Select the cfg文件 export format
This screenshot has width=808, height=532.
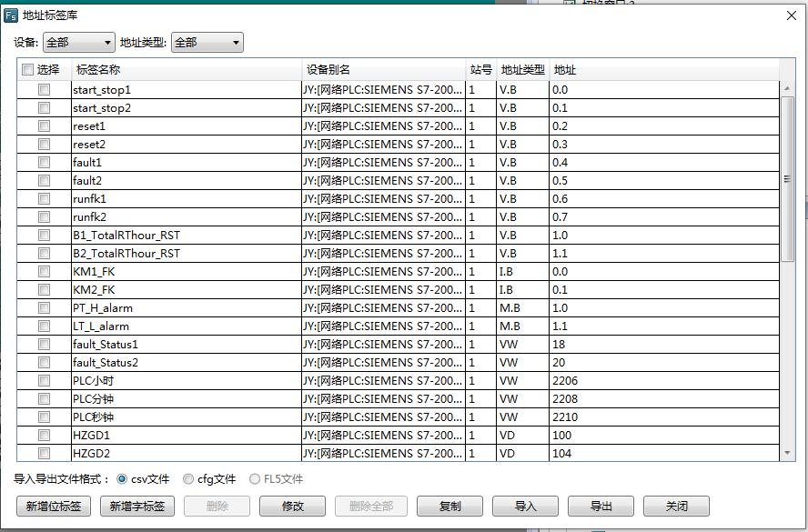tap(189, 477)
